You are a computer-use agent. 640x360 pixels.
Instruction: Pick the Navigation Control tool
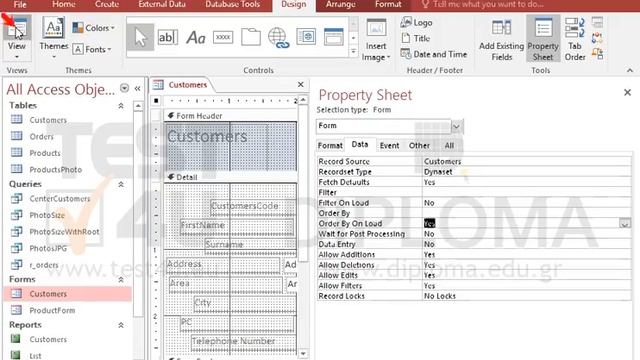click(x=333, y=37)
